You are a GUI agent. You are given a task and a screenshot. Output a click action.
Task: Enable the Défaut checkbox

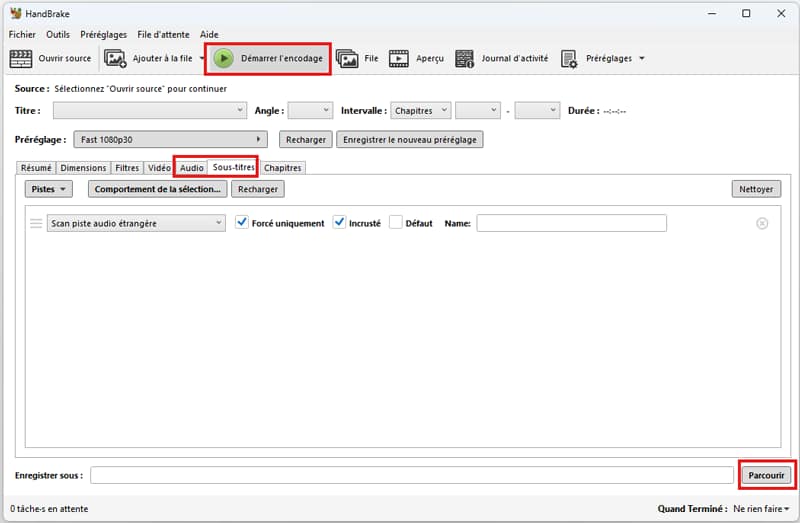click(x=396, y=223)
